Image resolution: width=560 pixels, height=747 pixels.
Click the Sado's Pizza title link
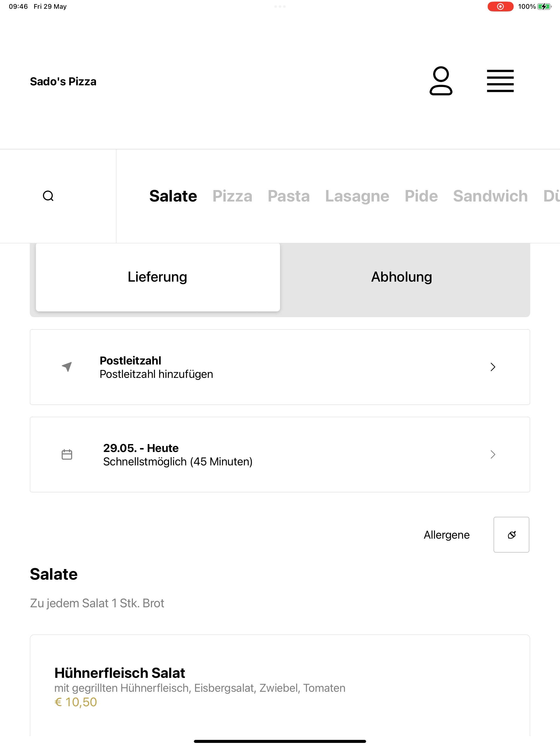tap(63, 81)
